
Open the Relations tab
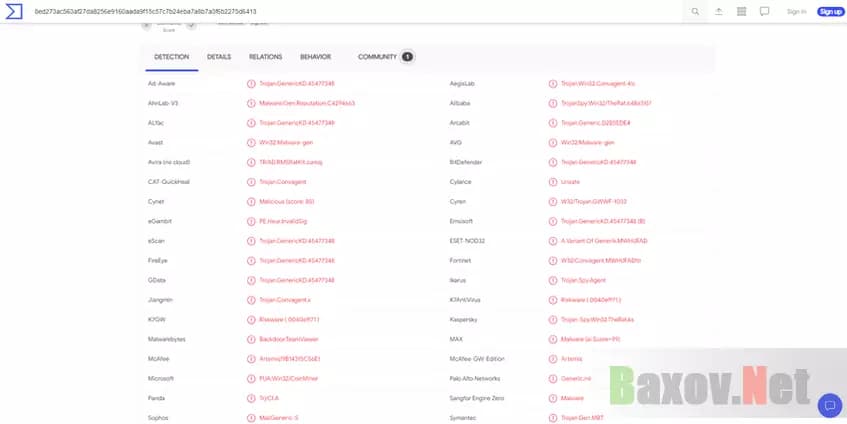click(265, 57)
